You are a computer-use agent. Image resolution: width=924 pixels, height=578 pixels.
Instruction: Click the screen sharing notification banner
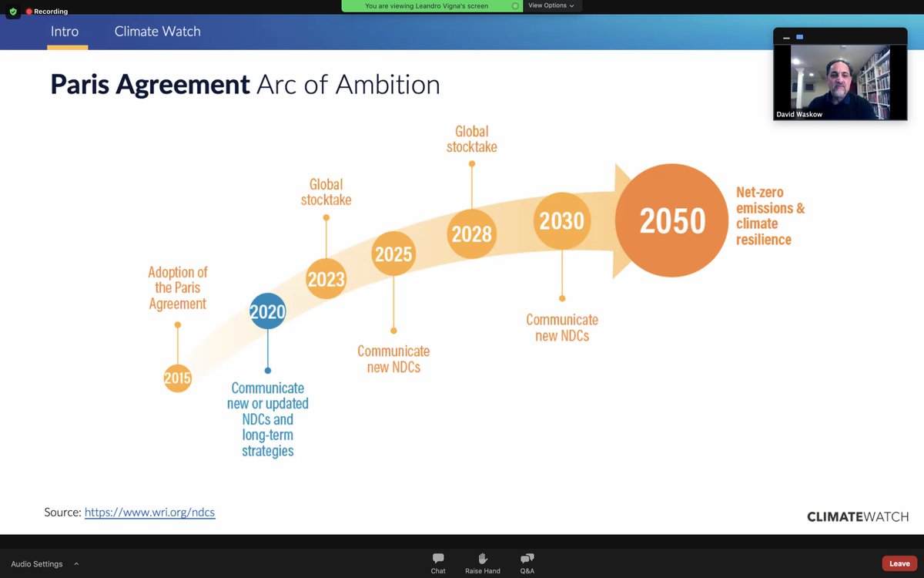pos(432,5)
